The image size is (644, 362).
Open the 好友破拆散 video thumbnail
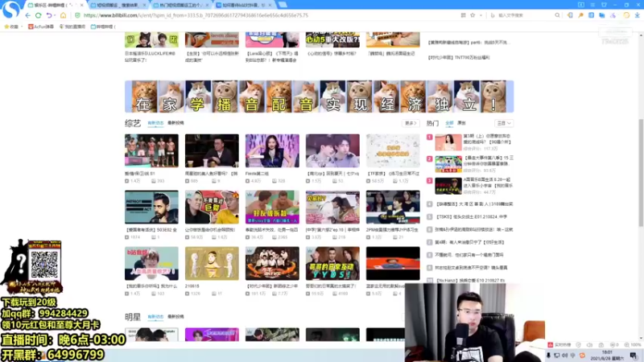click(x=272, y=207)
